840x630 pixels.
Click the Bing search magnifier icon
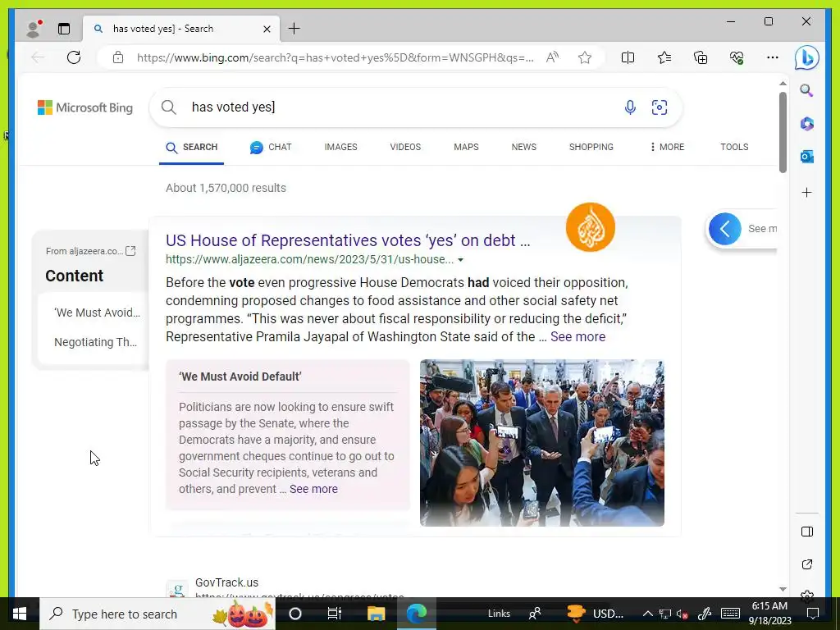[169, 107]
